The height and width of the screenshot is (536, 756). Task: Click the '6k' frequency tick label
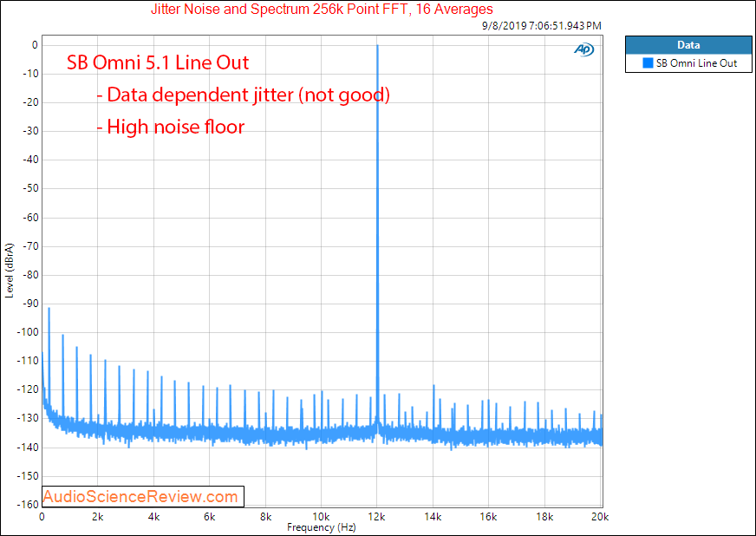point(209,517)
